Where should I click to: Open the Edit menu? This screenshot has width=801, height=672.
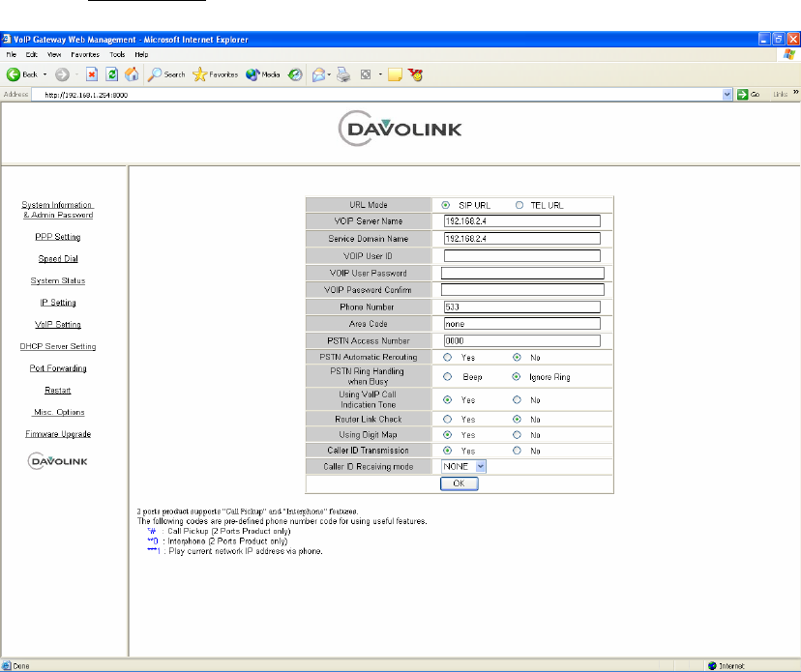pyautogui.click(x=32, y=55)
